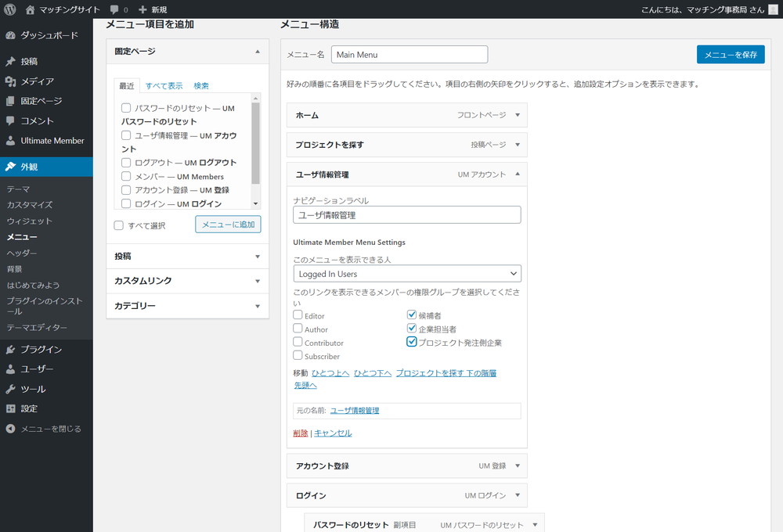Screen dimensions: 783x532
Task: Uncheck プロジェクト発注側企業 role checkbox
Action: coord(412,342)
